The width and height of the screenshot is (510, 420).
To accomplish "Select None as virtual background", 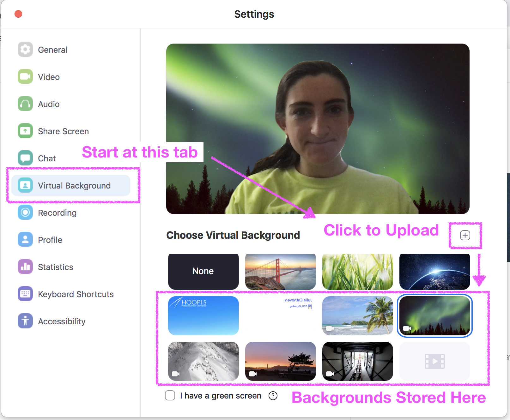I will pyautogui.click(x=203, y=271).
